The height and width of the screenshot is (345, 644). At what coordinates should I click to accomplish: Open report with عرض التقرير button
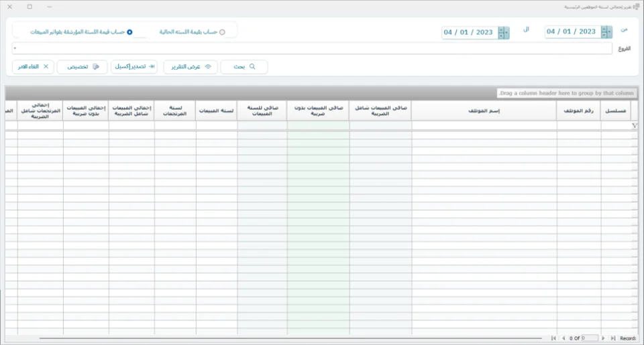coord(191,67)
